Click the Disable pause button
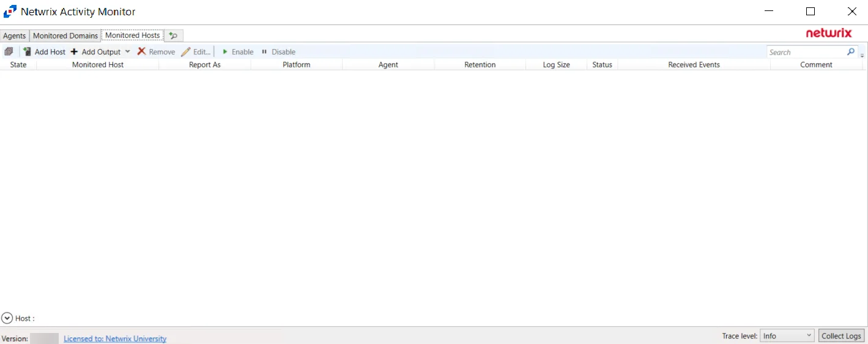 coord(278,52)
